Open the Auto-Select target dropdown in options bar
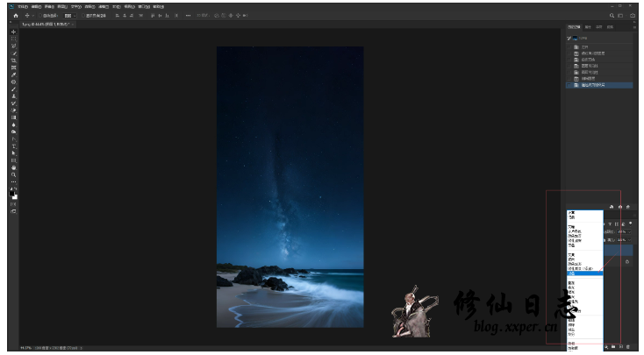This screenshot has height=355, width=644. [68, 16]
